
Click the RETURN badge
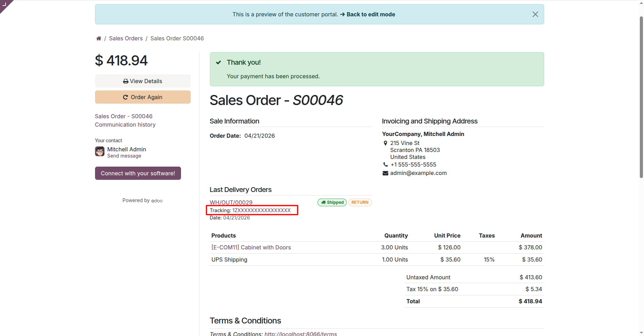[x=360, y=202]
